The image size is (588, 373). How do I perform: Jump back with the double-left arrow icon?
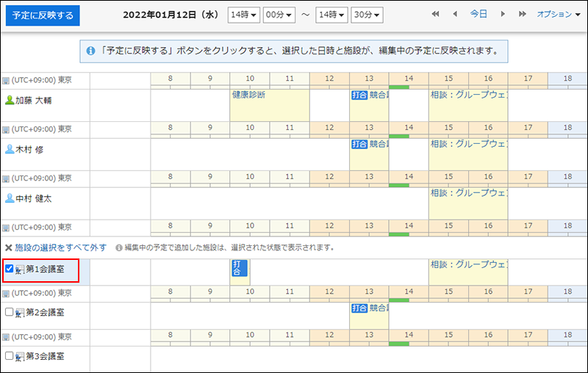coord(436,15)
